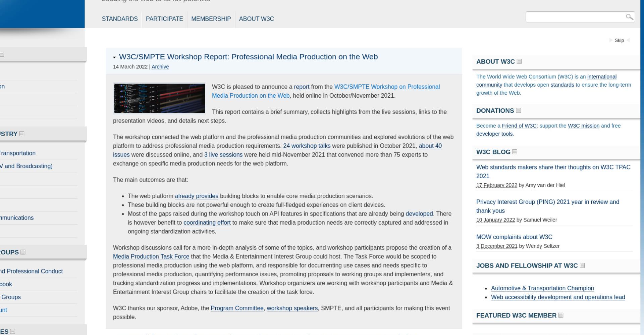Image resolution: width=644 pixels, height=335 pixels.
Task: Open the Media Production Task Force link
Action: [x=151, y=256]
